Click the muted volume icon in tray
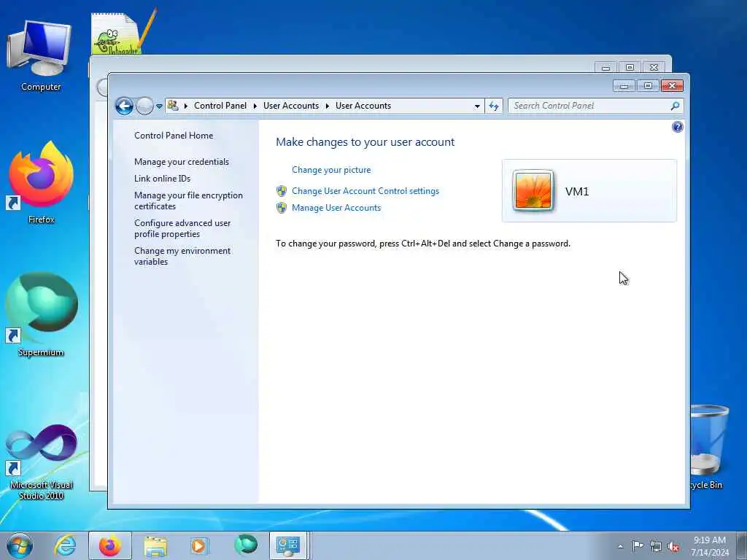The width and height of the screenshot is (747, 560). (x=673, y=546)
